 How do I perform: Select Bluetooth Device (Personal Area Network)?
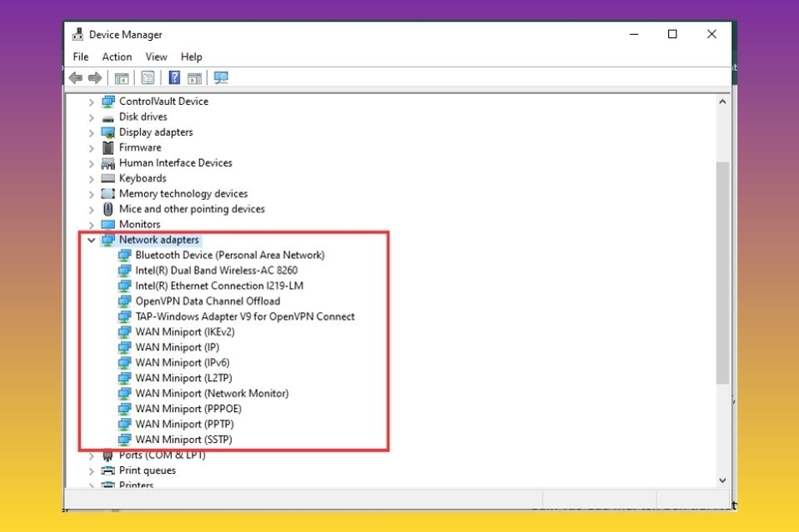pos(230,256)
